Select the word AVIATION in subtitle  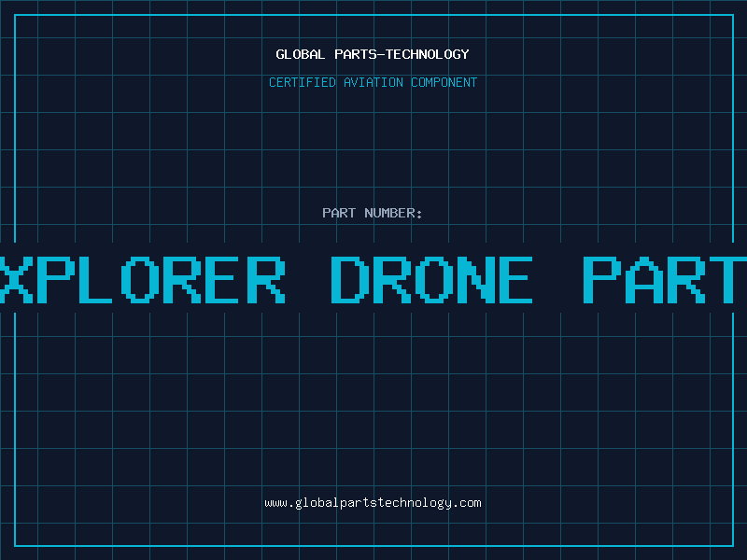373,82
